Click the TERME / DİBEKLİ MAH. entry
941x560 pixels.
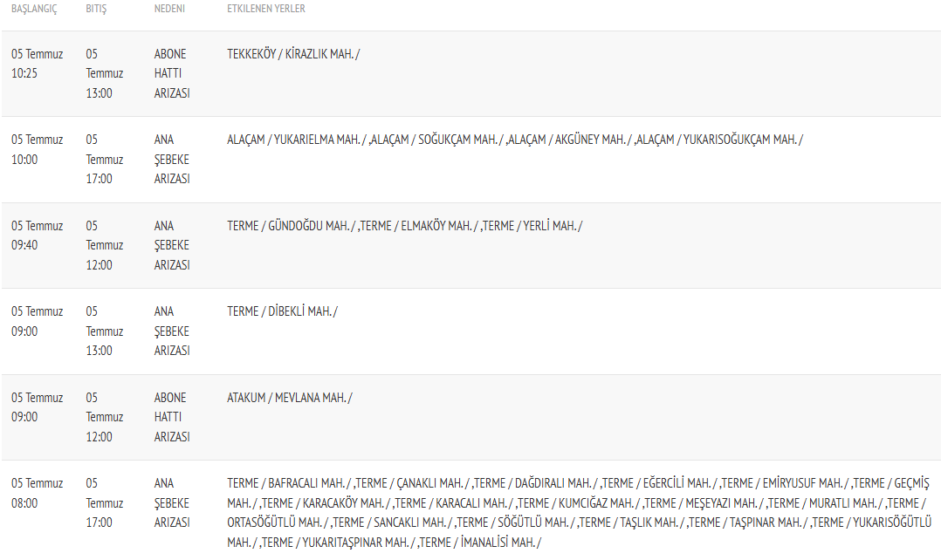click(282, 311)
